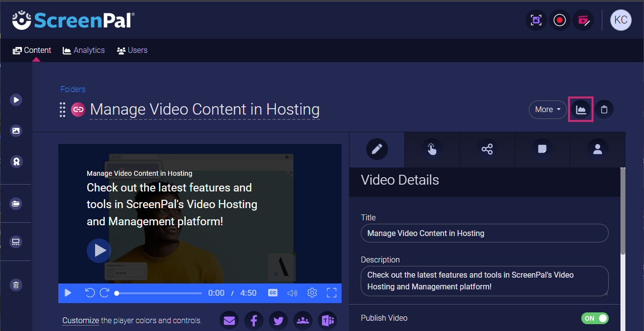Click play in the player control bar
This screenshot has height=331, width=644.
(68, 293)
